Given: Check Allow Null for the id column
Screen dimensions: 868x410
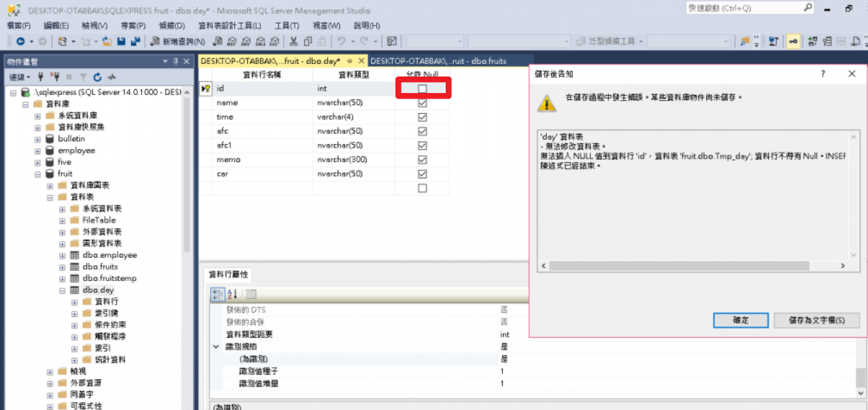Looking at the screenshot, I should pyautogui.click(x=422, y=89).
